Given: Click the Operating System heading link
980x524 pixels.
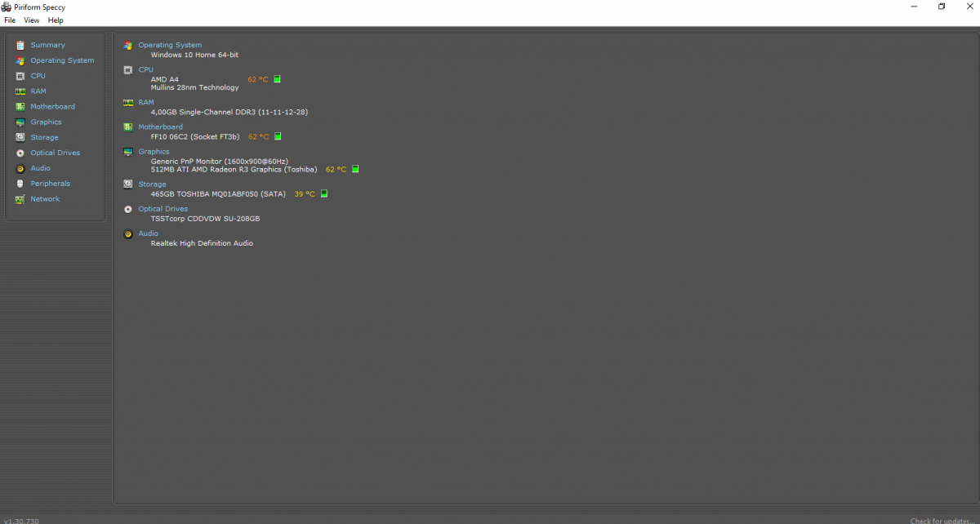Looking at the screenshot, I should 170,45.
